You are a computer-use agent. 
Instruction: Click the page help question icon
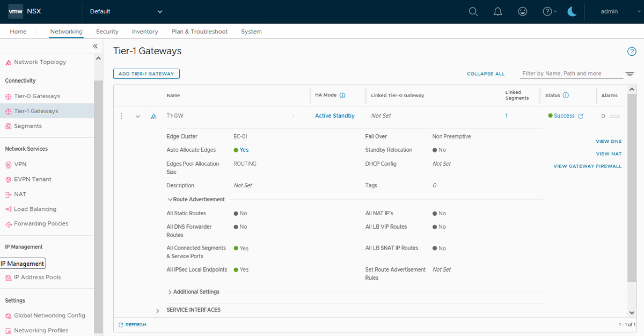(632, 52)
